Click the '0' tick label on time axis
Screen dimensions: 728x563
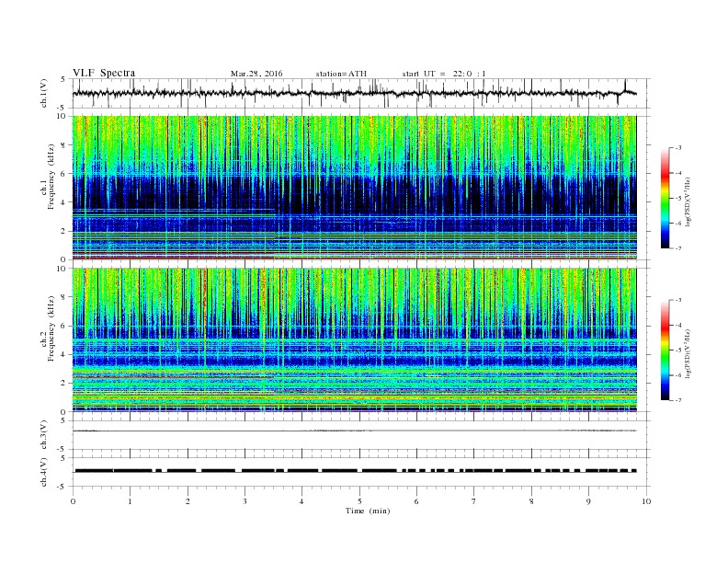pos(73,501)
